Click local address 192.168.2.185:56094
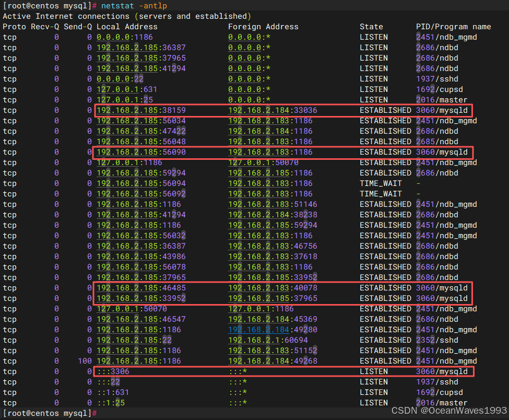 point(141,183)
